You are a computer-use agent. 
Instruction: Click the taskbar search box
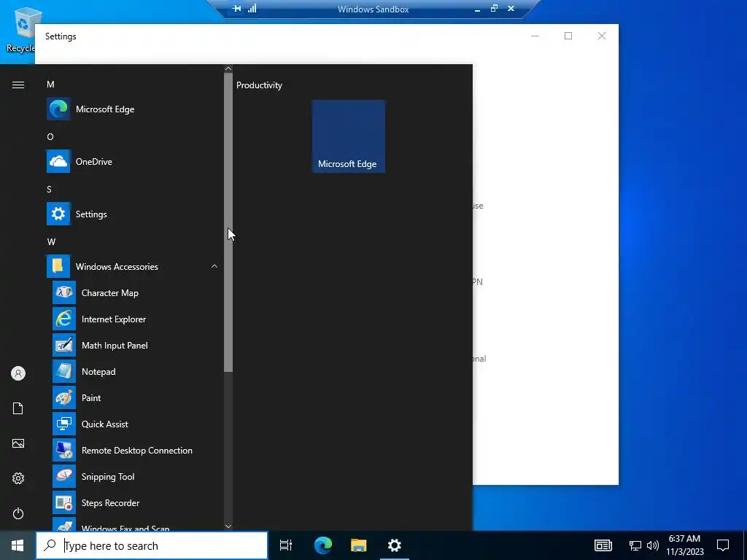152,545
